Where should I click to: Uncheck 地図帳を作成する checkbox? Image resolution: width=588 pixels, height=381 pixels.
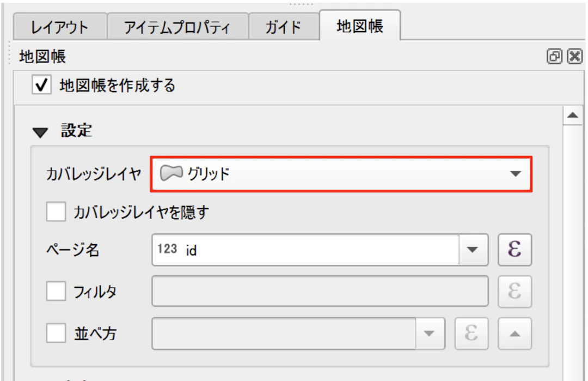(x=41, y=86)
